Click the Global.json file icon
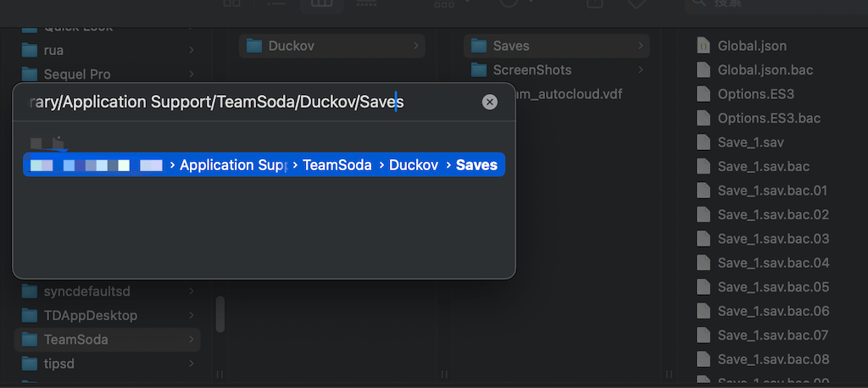The image size is (868, 388). pyautogui.click(x=702, y=46)
